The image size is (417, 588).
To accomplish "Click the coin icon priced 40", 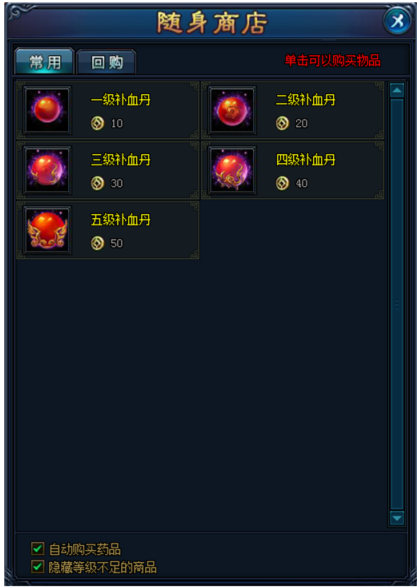I will click(x=282, y=183).
